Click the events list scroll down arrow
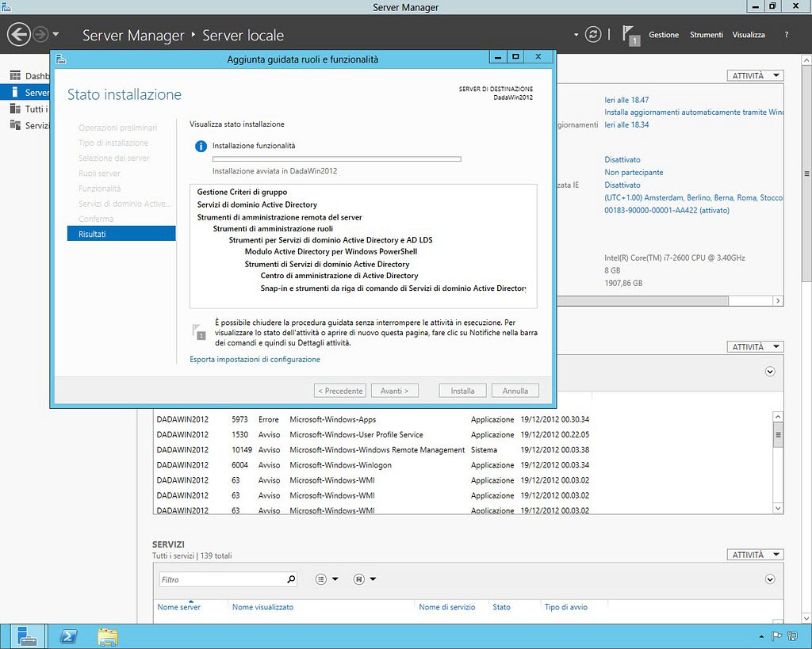Screen dimensions: 812x649 pyautogui.click(x=778, y=508)
